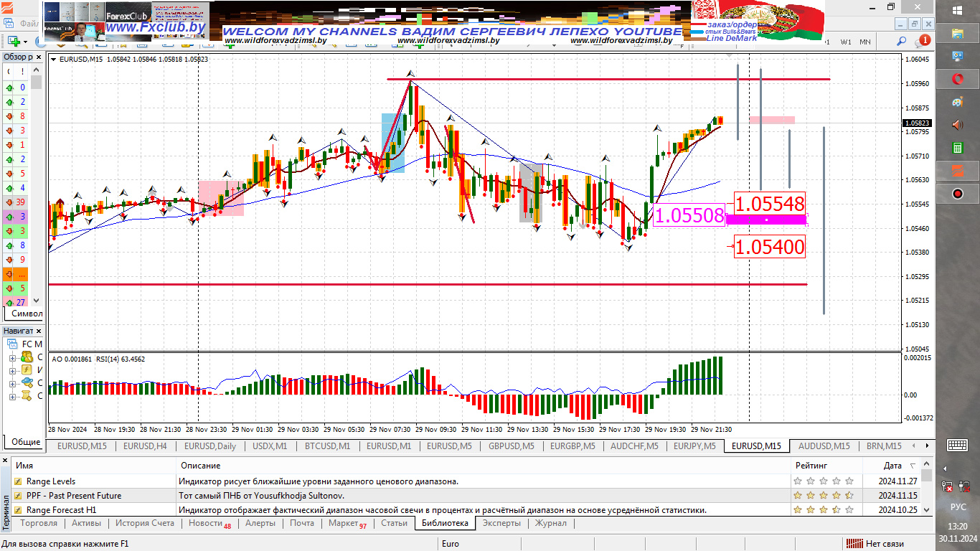Click the РУС language indicator
Viewport: 980px width, 551px height.
(x=958, y=507)
